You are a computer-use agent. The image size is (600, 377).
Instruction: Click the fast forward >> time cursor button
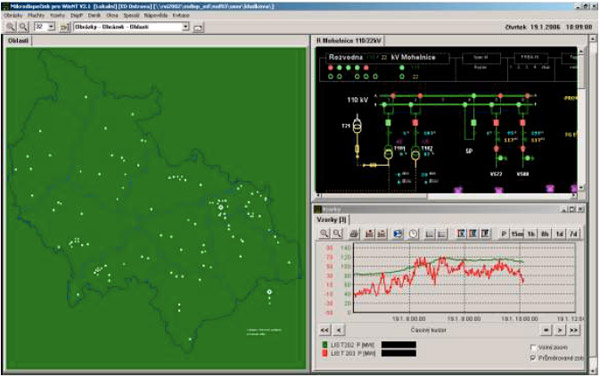(573, 330)
